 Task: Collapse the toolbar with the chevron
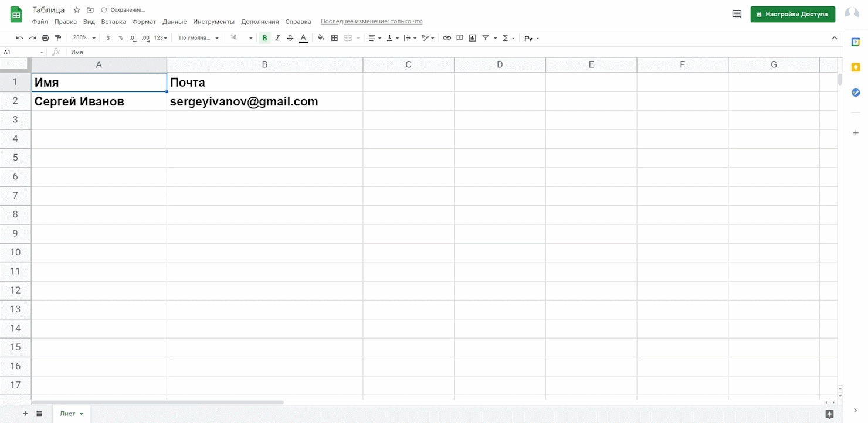(835, 38)
